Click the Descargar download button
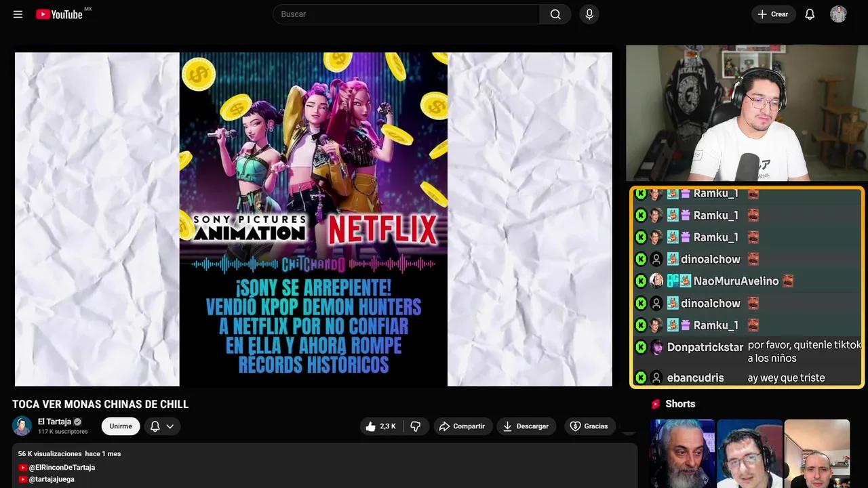 526,426
